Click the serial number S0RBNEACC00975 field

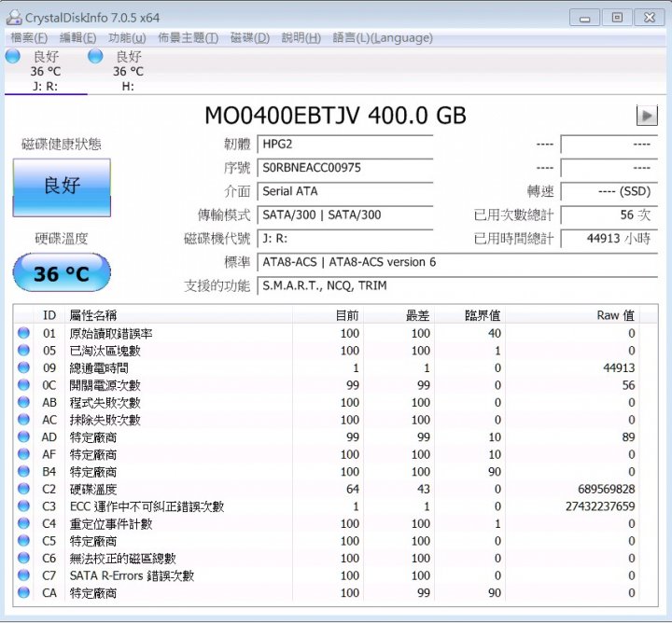(x=345, y=168)
